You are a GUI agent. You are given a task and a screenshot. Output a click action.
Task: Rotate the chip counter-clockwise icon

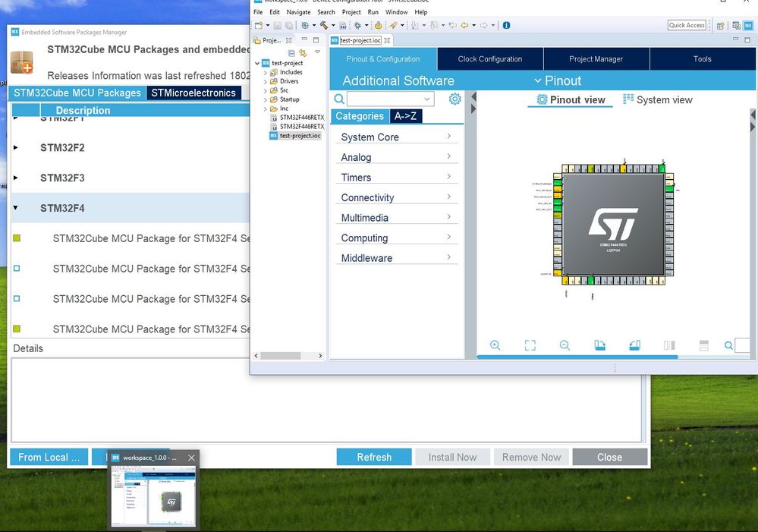pyautogui.click(x=635, y=345)
